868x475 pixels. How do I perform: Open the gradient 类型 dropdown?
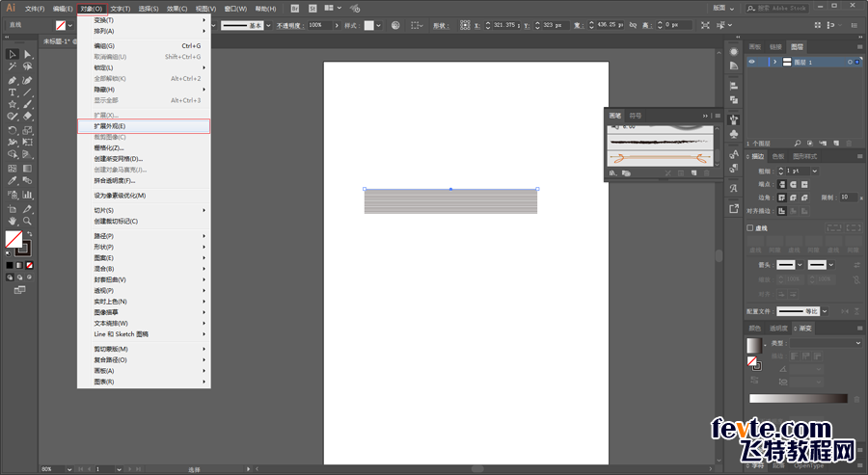pos(826,343)
